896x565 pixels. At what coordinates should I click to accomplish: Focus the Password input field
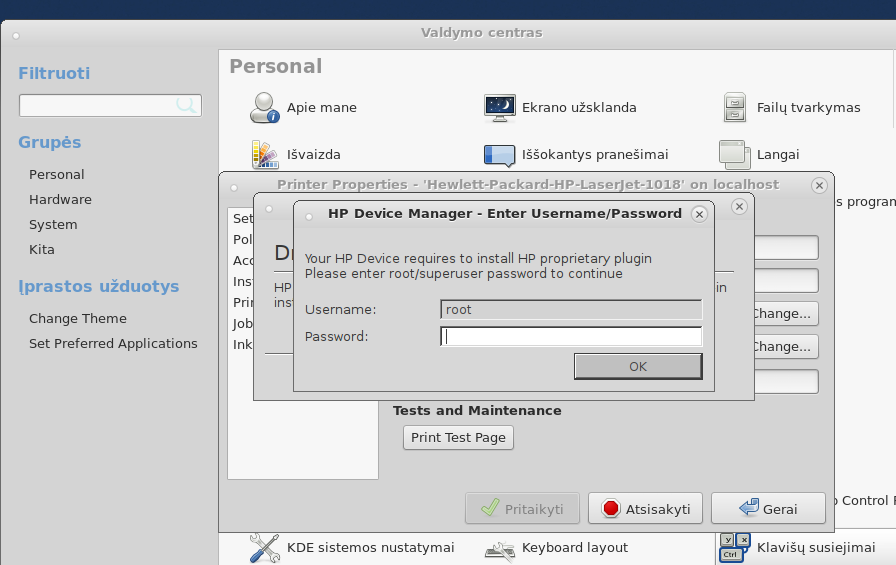[571, 336]
